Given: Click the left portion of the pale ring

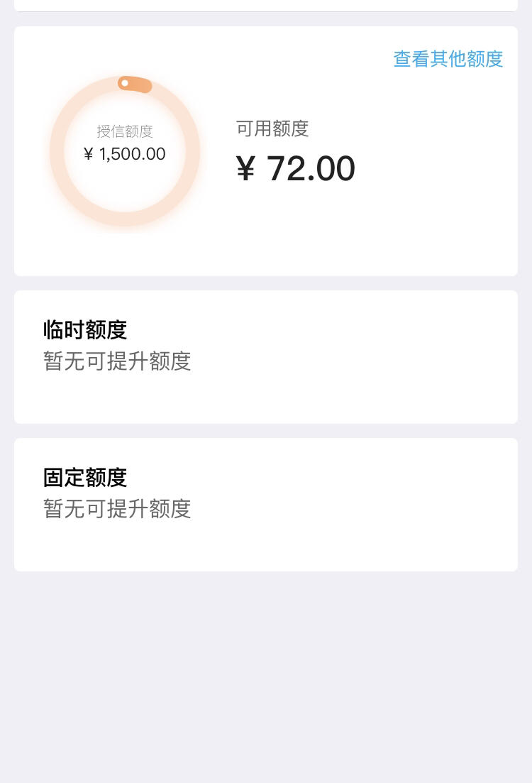Looking at the screenshot, I should pos(57,150).
